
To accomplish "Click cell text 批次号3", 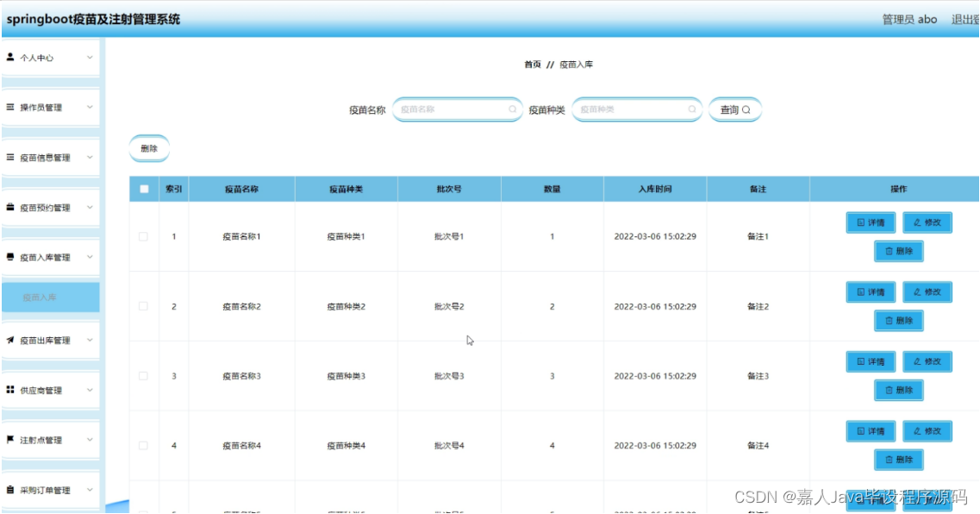I will pyautogui.click(x=449, y=376).
